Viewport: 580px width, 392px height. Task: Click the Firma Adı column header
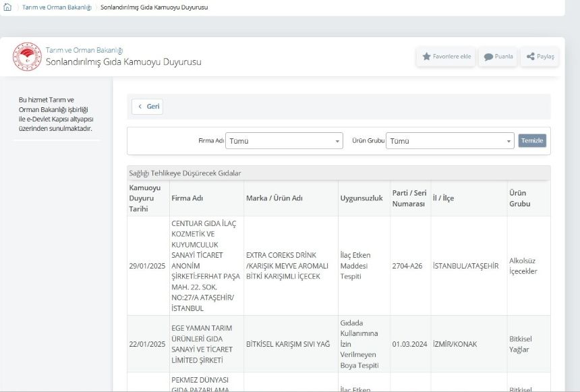pyautogui.click(x=206, y=198)
